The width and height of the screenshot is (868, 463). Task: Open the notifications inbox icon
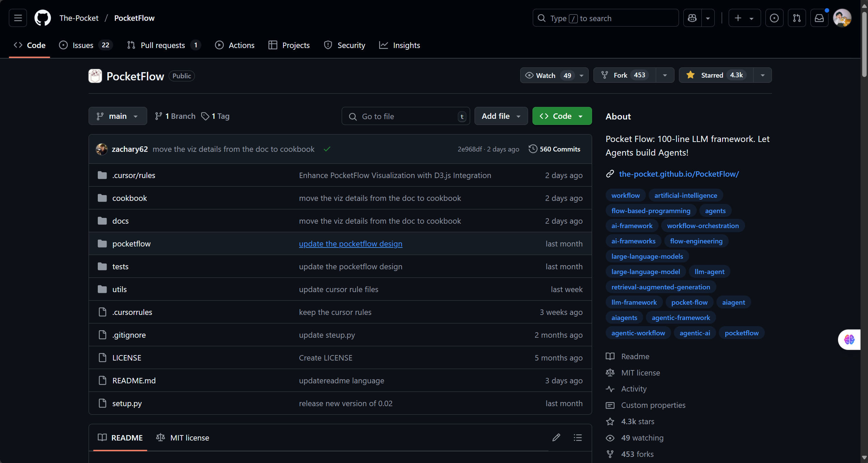[x=819, y=18]
